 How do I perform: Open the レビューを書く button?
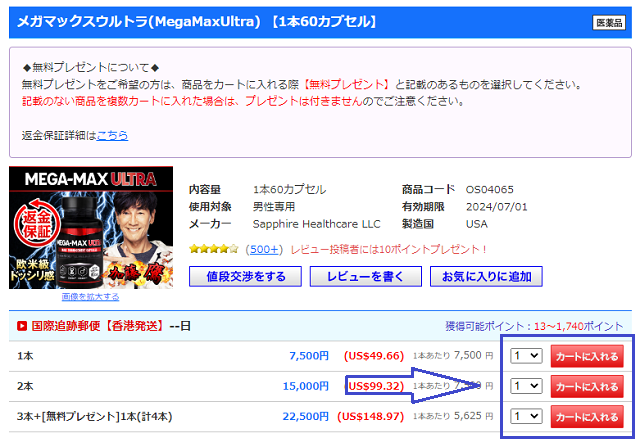point(366,276)
